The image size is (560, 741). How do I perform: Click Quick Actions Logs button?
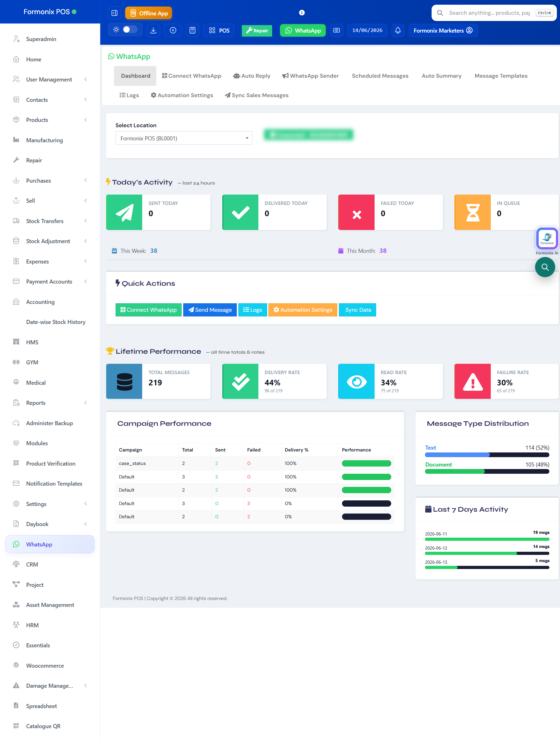pyautogui.click(x=252, y=310)
